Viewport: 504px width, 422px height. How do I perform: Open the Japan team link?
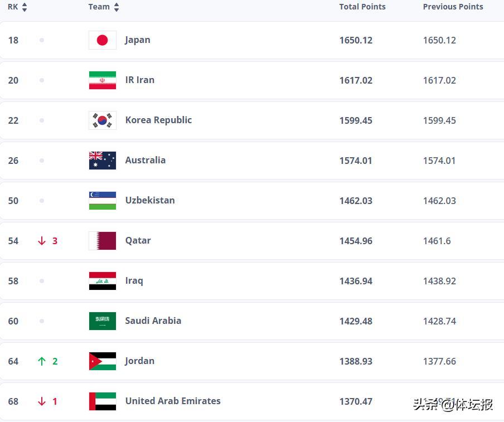pos(138,40)
